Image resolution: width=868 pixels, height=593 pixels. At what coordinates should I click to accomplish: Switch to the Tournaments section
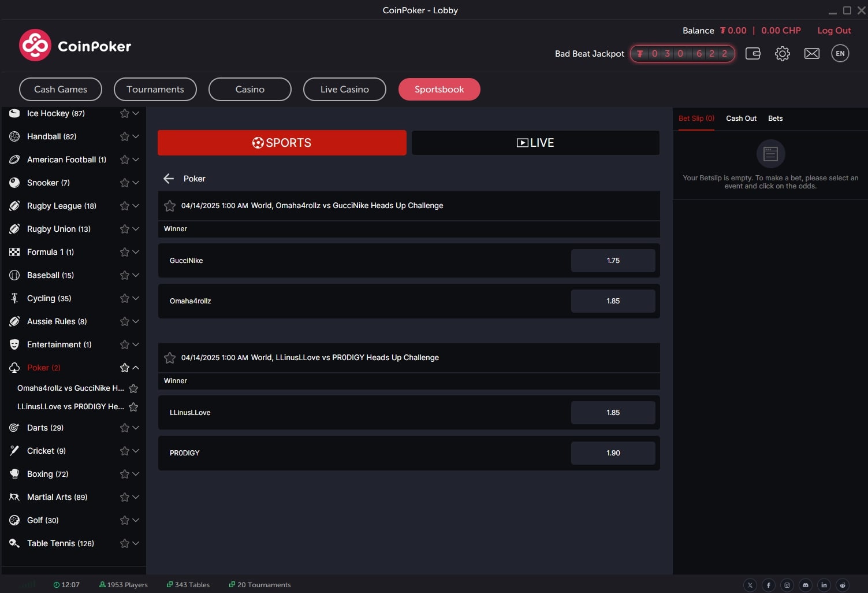[x=155, y=89]
